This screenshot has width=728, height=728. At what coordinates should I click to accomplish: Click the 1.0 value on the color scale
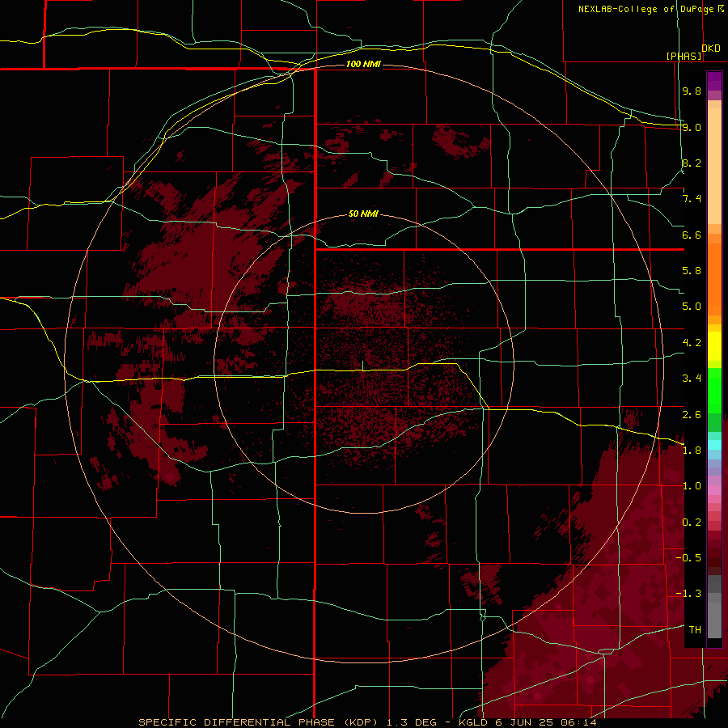(692, 486)
